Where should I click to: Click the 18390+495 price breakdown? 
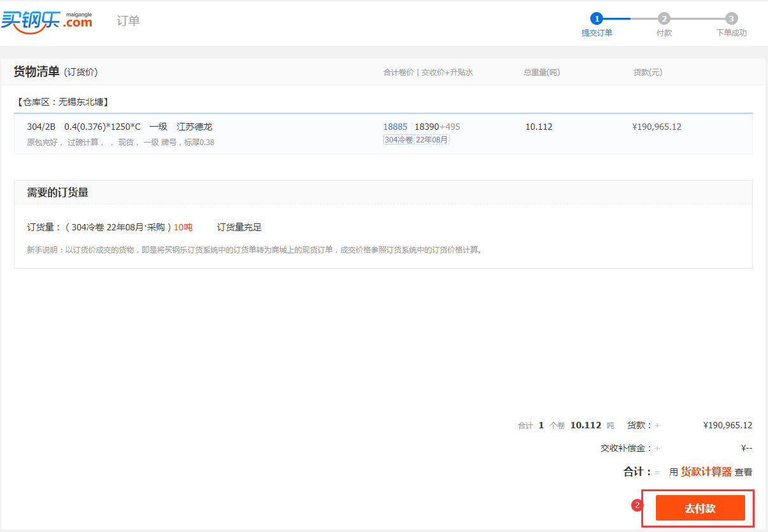coord(437,127)
